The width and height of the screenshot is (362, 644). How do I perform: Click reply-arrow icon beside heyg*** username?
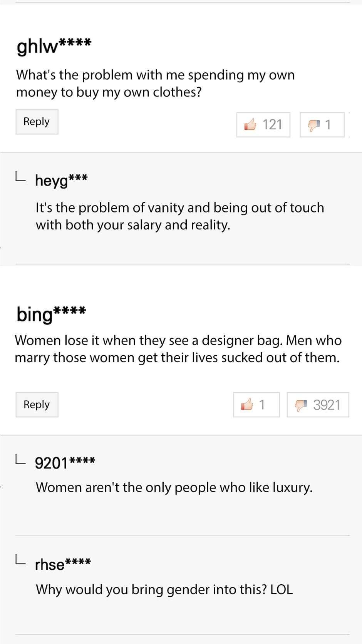pyautogui.click(x=20, y=177)
